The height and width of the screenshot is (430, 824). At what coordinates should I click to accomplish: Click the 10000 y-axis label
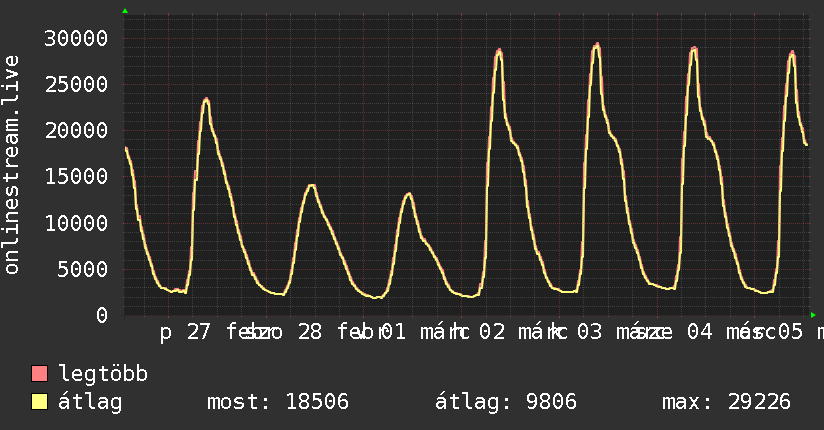[76, 223]
